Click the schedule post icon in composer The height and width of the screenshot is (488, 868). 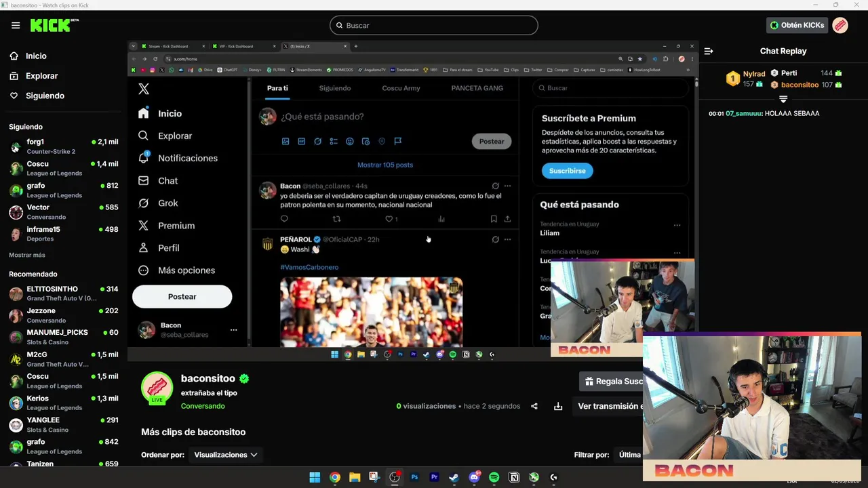(366, 142)
